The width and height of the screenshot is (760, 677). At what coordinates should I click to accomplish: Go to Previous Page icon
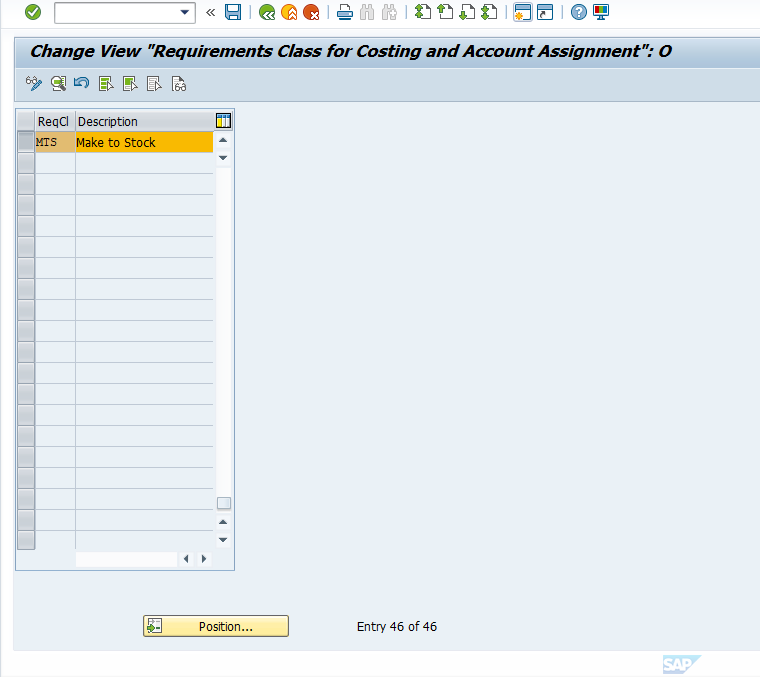coord(445,12)
